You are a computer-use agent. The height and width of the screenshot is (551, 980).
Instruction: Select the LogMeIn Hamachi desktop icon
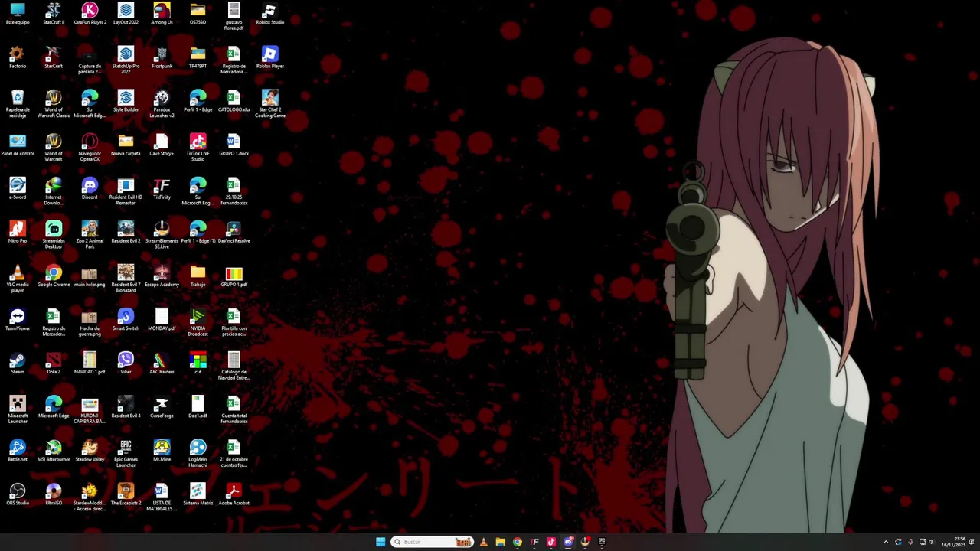pos(198,452)
